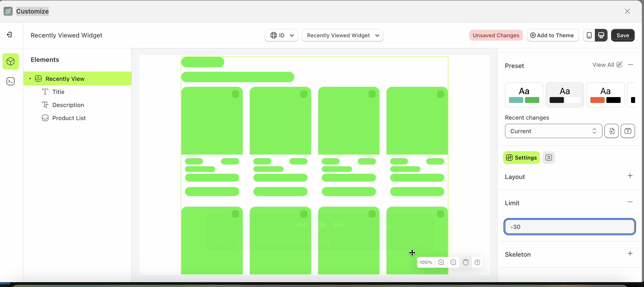Open the terminal icon in left sidebar
644x287 pixels.
coord(10,81)
